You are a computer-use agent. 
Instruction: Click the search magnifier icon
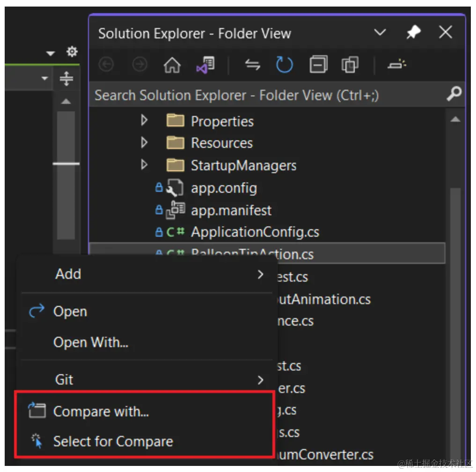(454, 94)
